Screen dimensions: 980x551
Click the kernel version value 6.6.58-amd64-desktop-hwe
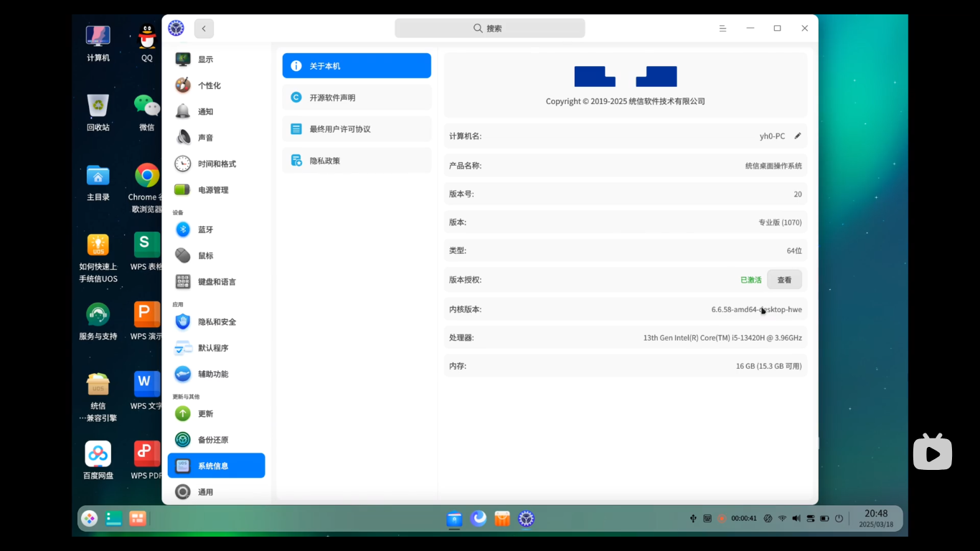pyautogui.click(x=757, y=309)
